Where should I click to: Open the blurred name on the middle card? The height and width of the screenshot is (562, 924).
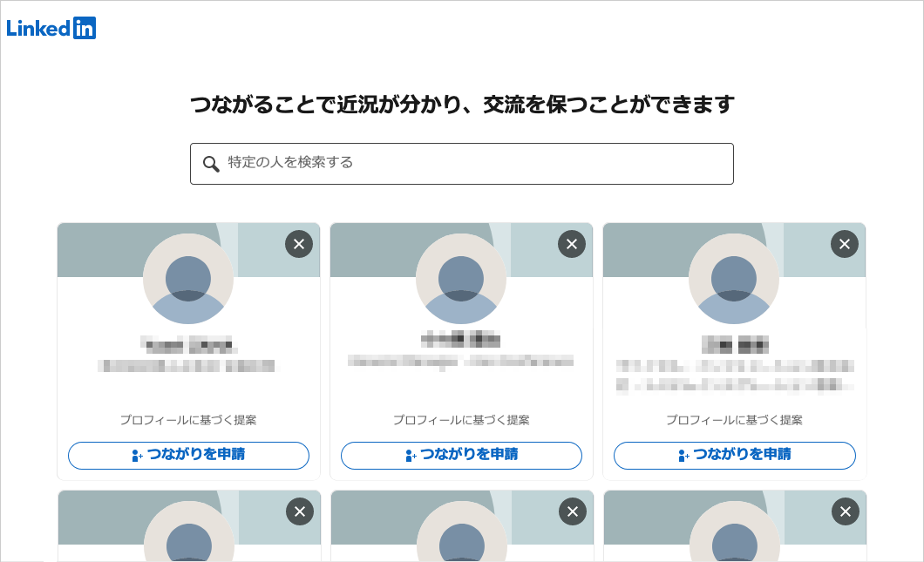click(x=461, y=339)
